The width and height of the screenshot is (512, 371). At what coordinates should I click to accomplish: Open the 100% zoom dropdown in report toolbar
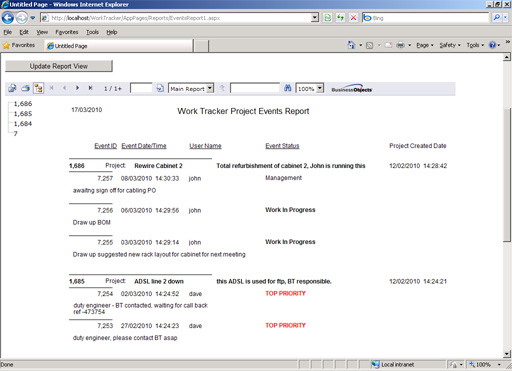pyautogui.click(x=310, y=89)
